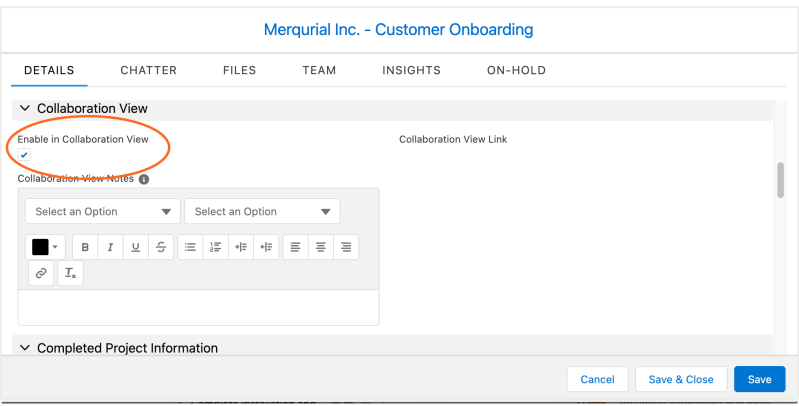Insert a numbered list
The width and height of the screenshot is (799, 406).
click(x=216, y=247)
